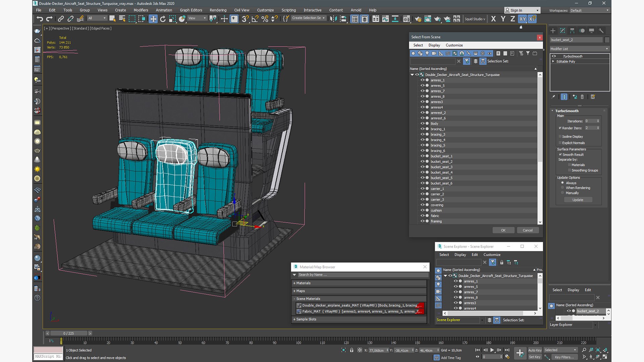Select the Manually update option
The height and width of the screenshot is (362, 644).
562,193
